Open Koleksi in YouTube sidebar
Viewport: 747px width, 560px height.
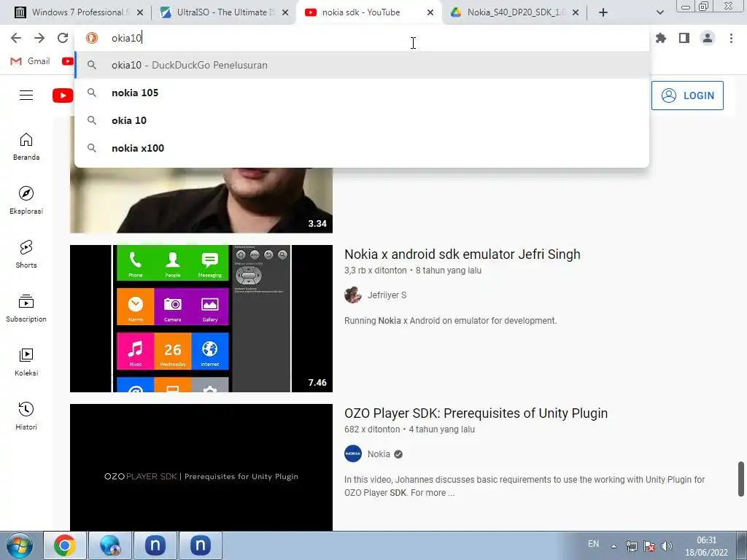point(26,362)
